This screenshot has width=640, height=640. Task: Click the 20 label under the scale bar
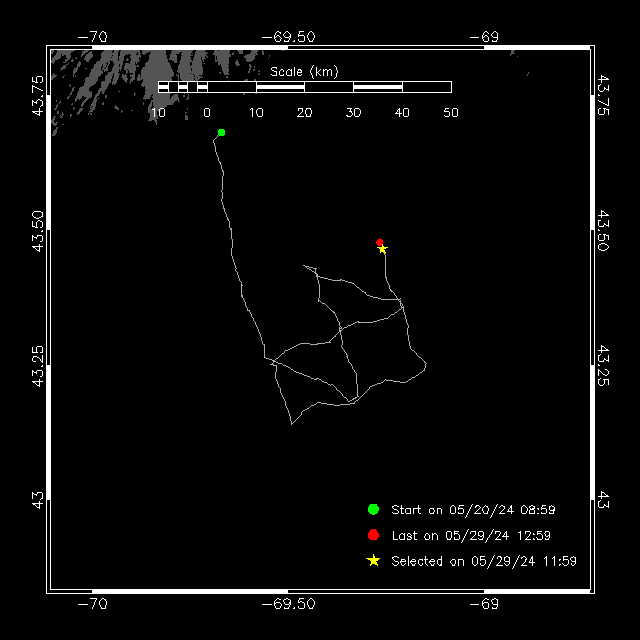(x=304, y=112)
